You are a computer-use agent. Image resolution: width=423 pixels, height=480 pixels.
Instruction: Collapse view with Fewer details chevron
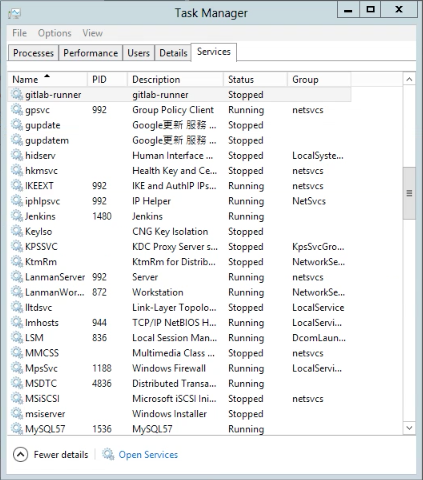click(20, 454)
